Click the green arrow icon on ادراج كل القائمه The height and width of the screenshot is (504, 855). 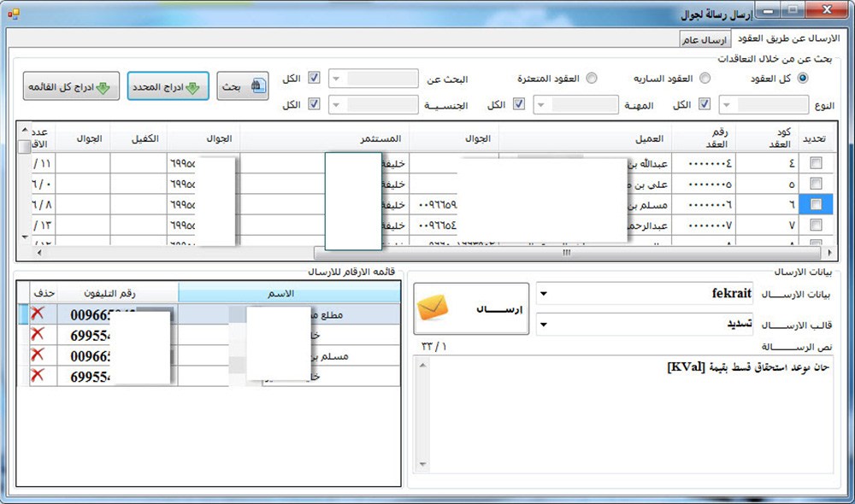coord(103,87)
